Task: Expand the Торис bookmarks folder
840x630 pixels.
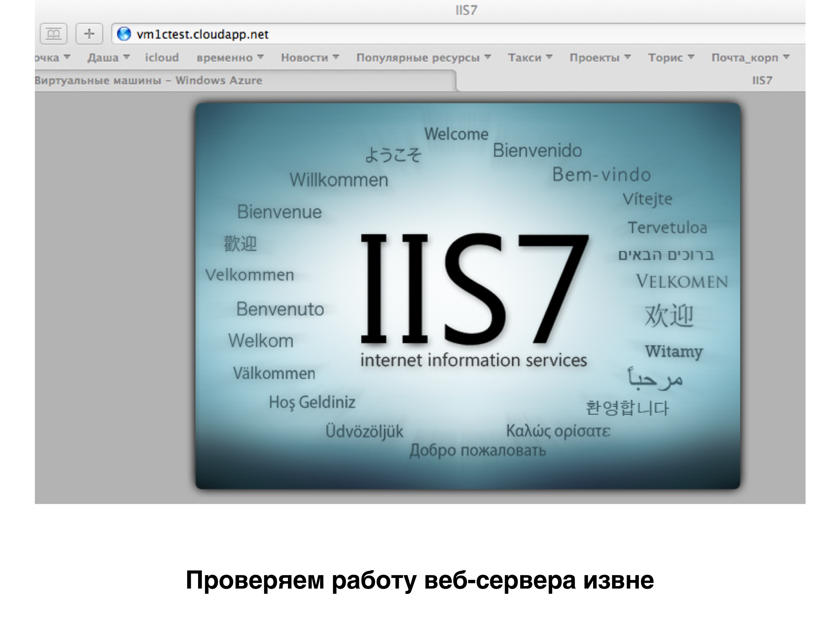Action: click(x=671, y=57)
